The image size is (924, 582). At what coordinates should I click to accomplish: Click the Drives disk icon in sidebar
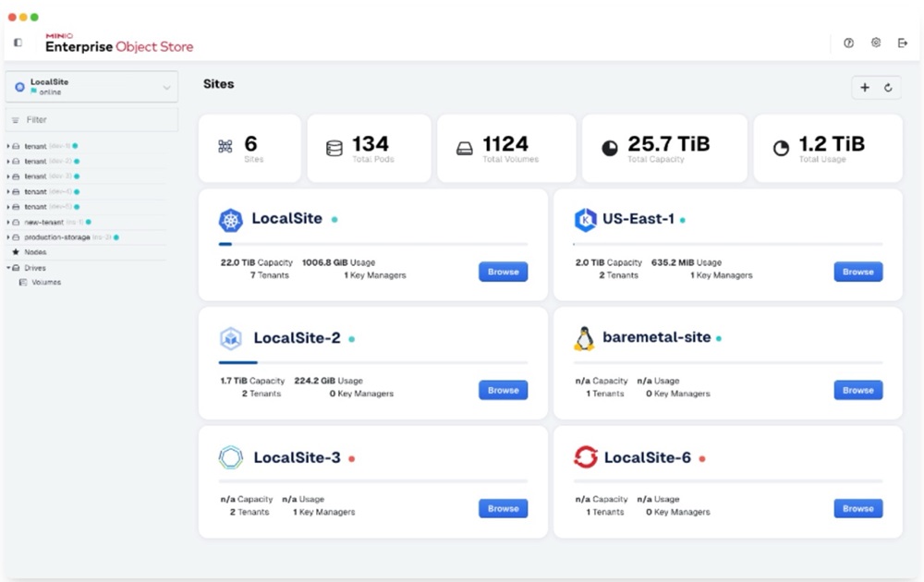[16, 267]
